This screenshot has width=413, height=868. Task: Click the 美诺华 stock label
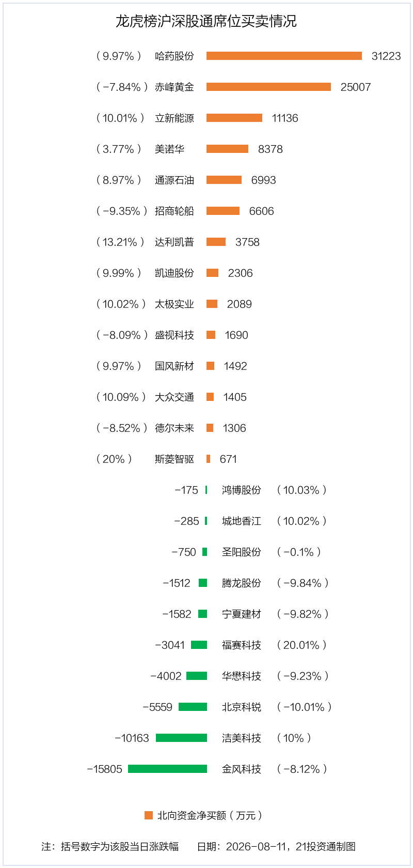pos(169,149)
